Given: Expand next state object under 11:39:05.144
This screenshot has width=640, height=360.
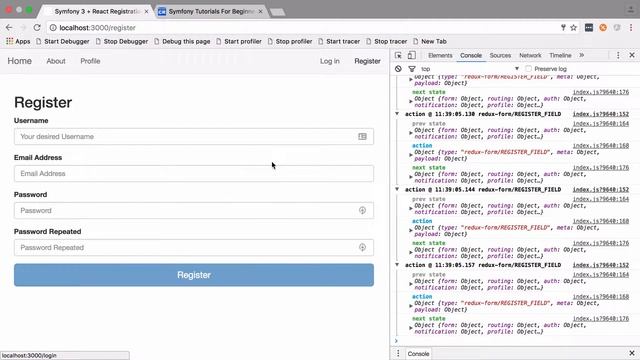Looking at the screenshot, I should 411,253.
